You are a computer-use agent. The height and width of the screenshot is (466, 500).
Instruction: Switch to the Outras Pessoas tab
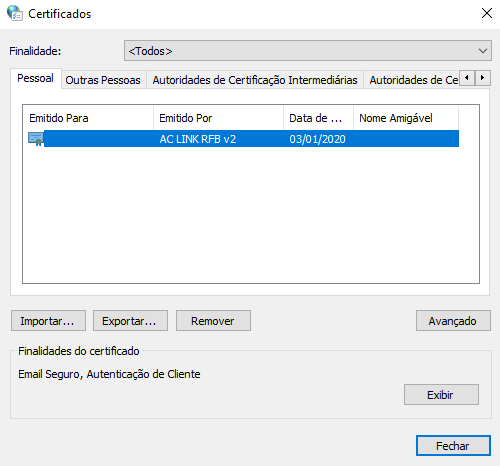tap(103, 80)
